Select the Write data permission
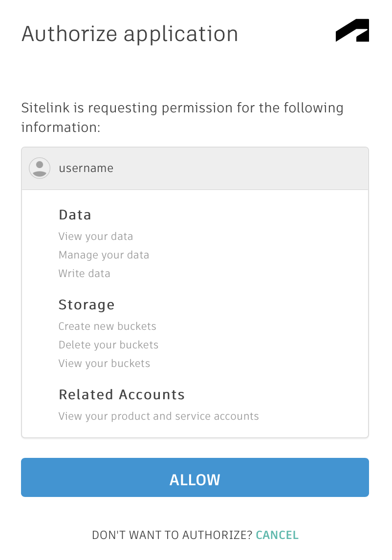Viewport: 392px width, 560px height. tap(84, 274)
